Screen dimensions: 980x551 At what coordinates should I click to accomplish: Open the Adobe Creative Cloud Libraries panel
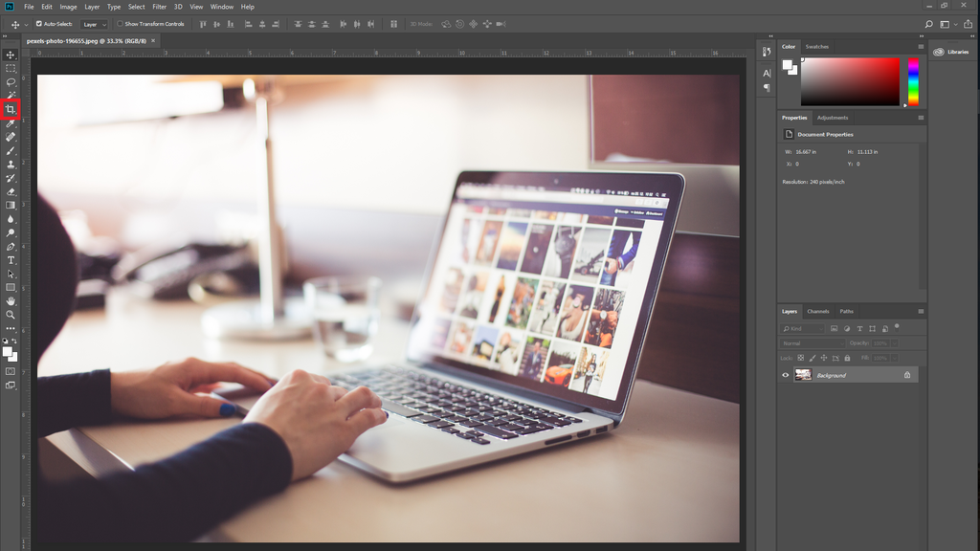pyautogui.click(x=951, y=52)
